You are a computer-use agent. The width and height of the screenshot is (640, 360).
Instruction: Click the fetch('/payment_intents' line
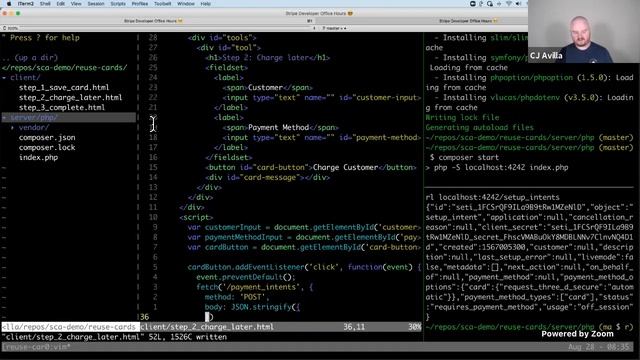click(x=255, y=287)
